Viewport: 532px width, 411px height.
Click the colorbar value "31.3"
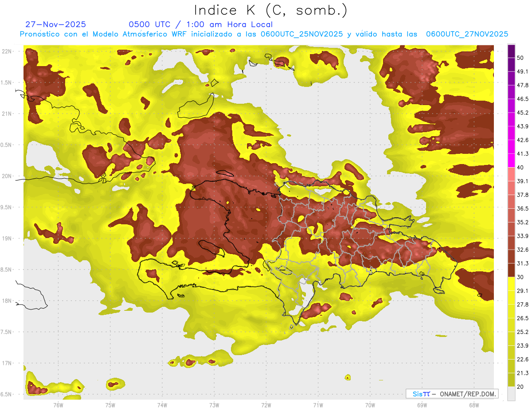pyautogui.click(x=523, y=263)
